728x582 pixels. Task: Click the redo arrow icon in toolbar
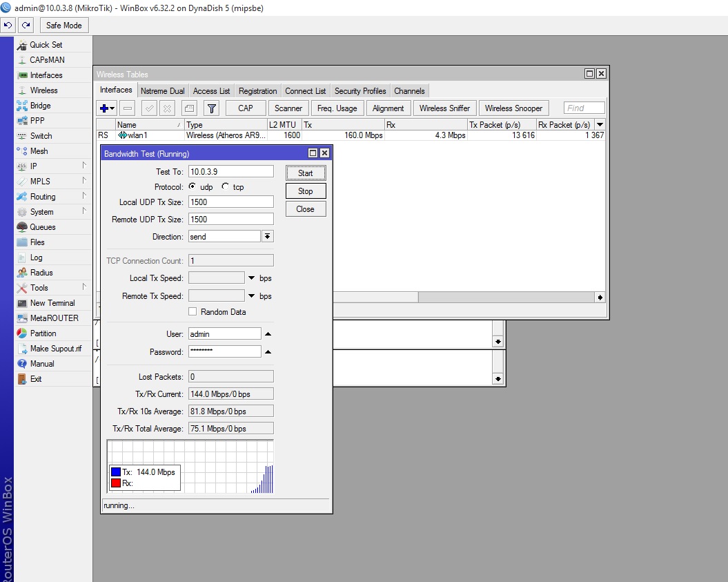pyautogui.click(x=26, y=26)
